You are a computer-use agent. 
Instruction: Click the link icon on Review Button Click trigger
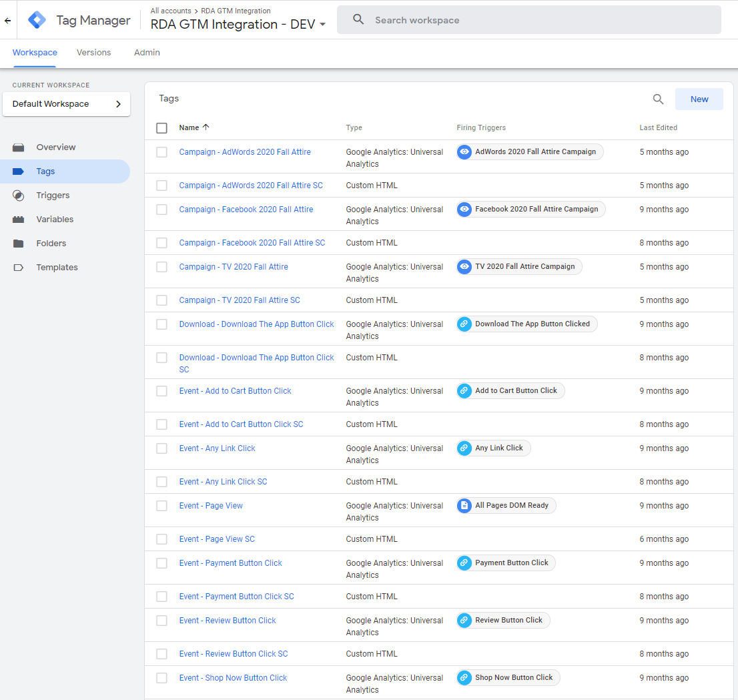(x=464, y=621)
